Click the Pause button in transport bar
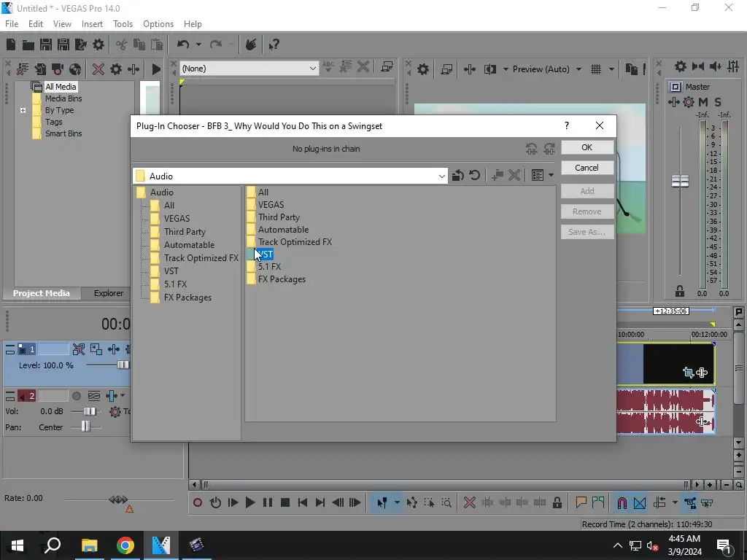 pos(267,502)
